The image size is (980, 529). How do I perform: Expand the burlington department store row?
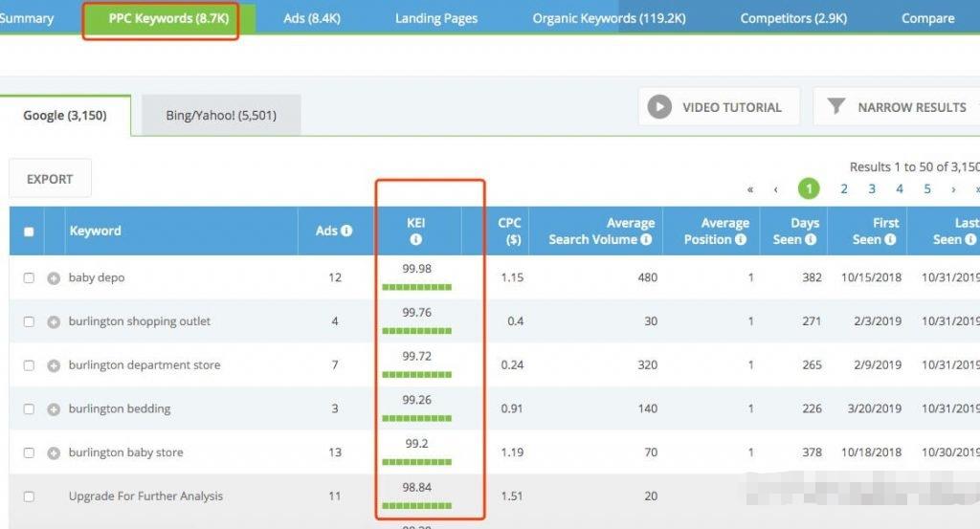point(54,365)
